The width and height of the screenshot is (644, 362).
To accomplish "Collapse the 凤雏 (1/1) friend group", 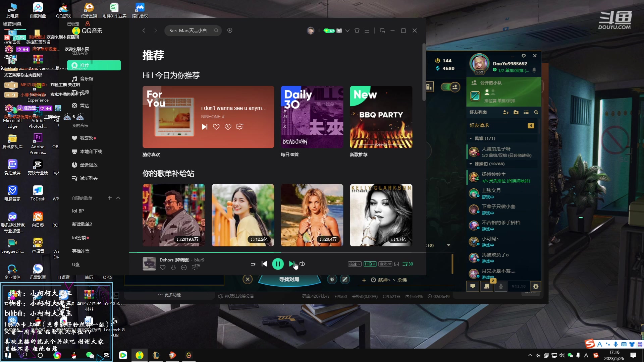I will pos(471,138).
